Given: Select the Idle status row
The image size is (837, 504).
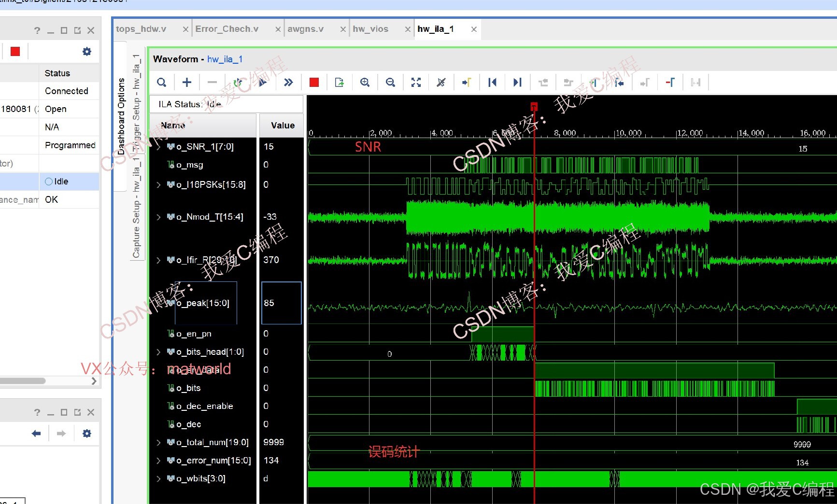Looking at the screenshot, I should coord(49,182).
